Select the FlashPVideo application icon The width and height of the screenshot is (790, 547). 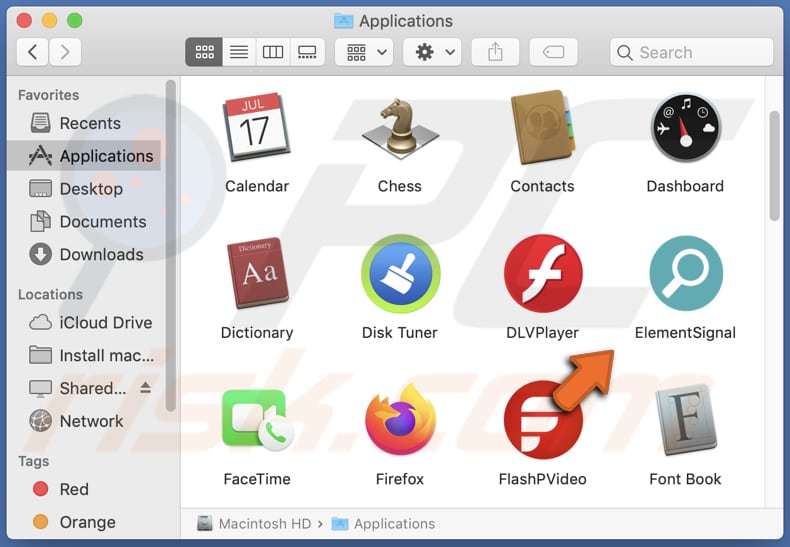coord(542,420)
